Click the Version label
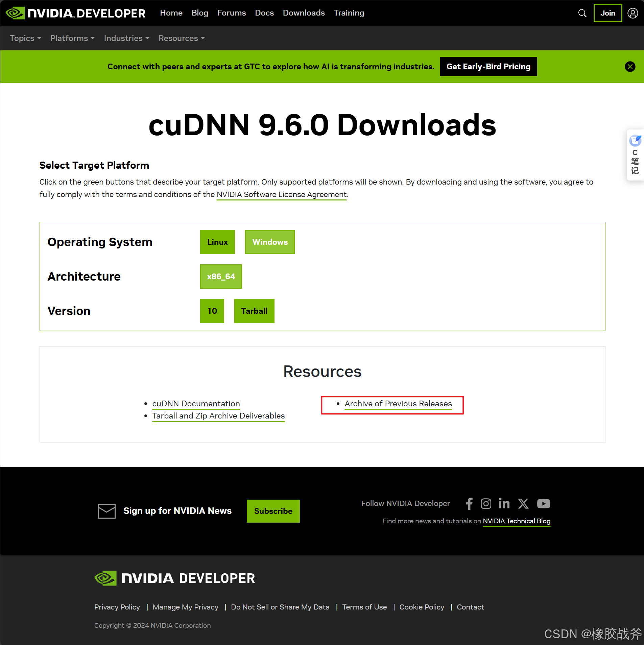This screenshot has height=645, width=644. point(69,311)
